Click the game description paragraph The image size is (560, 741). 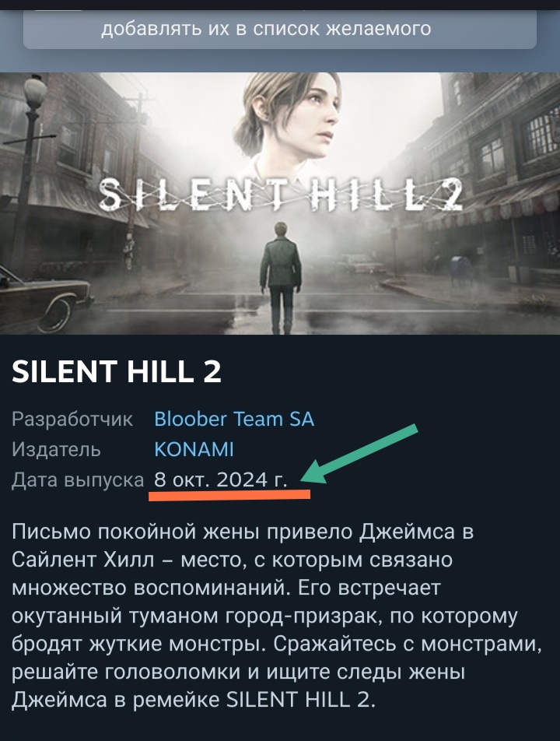click(277, 616)
